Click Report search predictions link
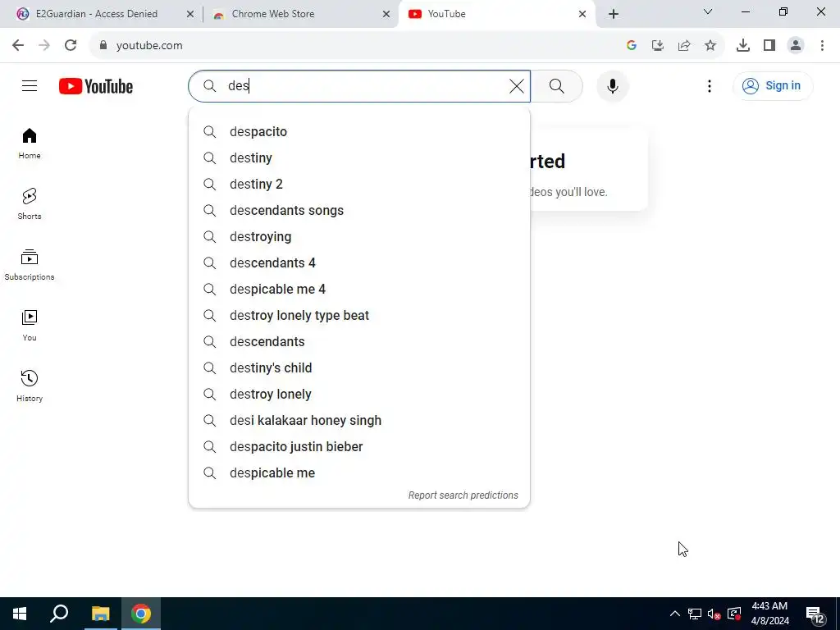The width and height of the screenshot is (840, 630). [463, 495]
